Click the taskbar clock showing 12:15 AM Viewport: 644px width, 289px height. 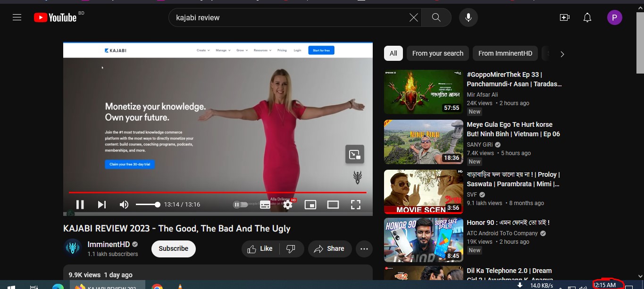(605, 285)
